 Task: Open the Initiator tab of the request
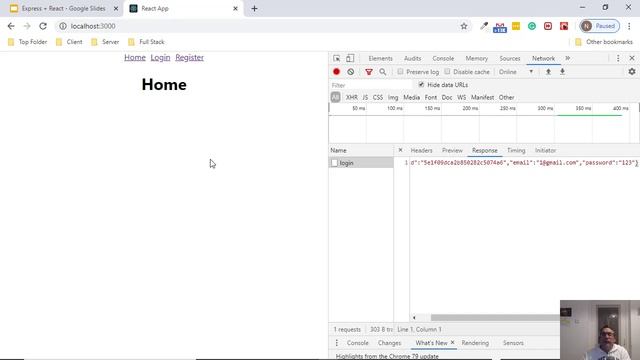545,150
